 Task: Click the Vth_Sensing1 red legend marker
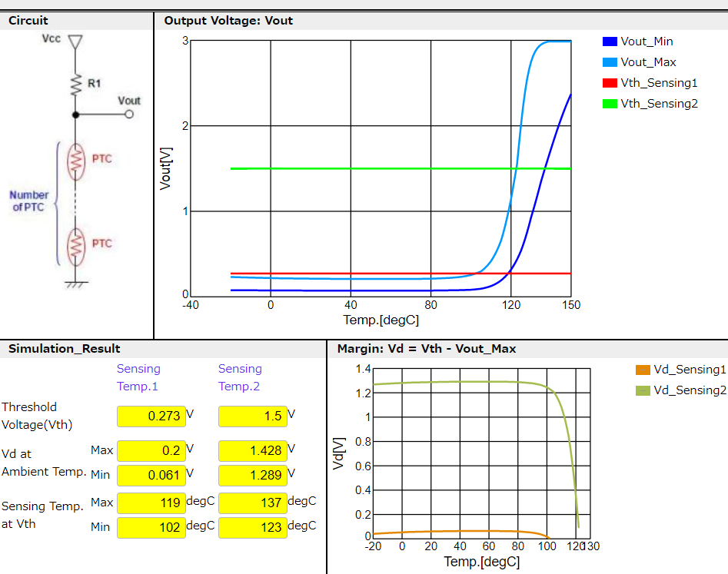(610, 83)
